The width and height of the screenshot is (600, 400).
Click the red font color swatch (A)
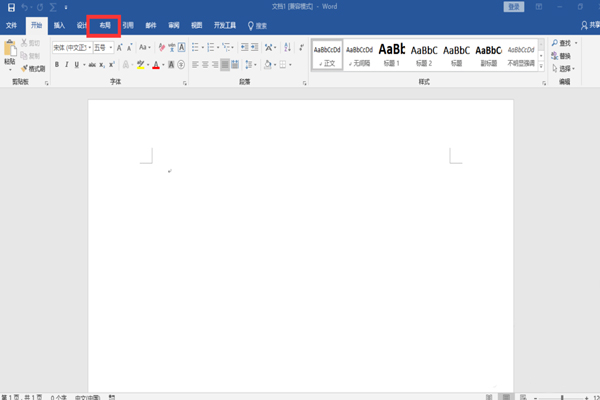pyautogui.click(x=157, y=65)
